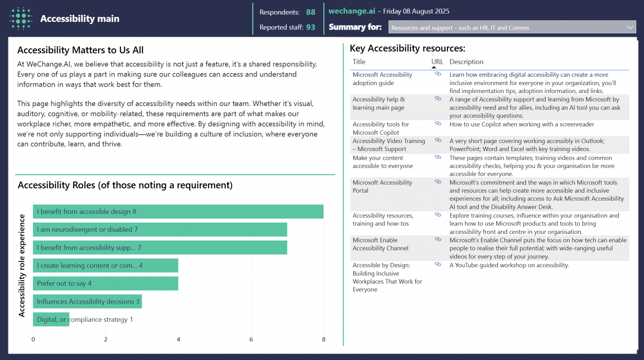Screen dimensions: 644x360
Task: Sort table by URL column header
Action: click(x=437, y=62)
